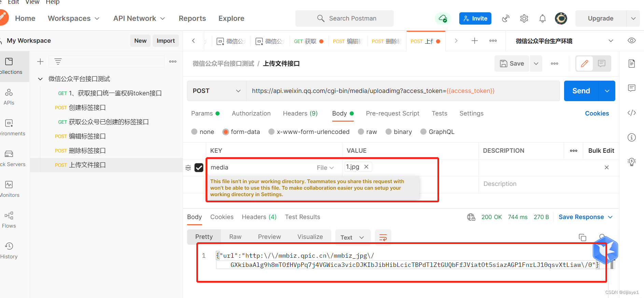This screenshot has width=644, height=298.
Task: Open the Save options arrow
Action: coord(536,64)
